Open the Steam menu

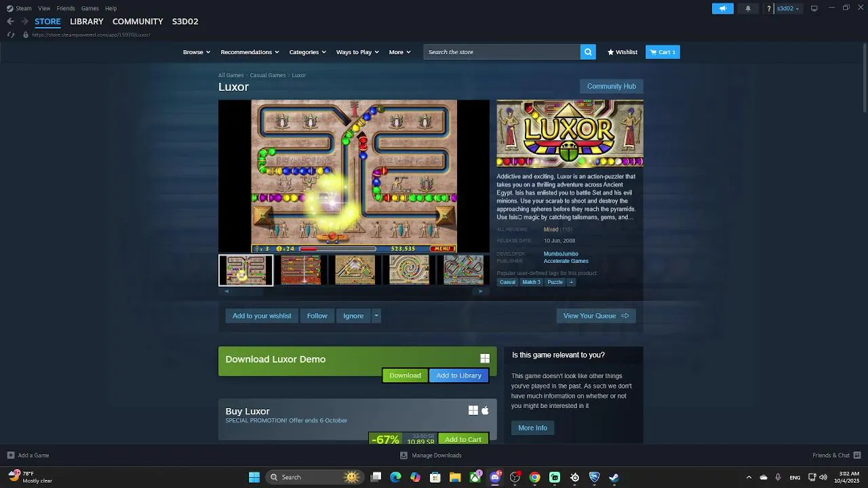click(x=24, y=8)
